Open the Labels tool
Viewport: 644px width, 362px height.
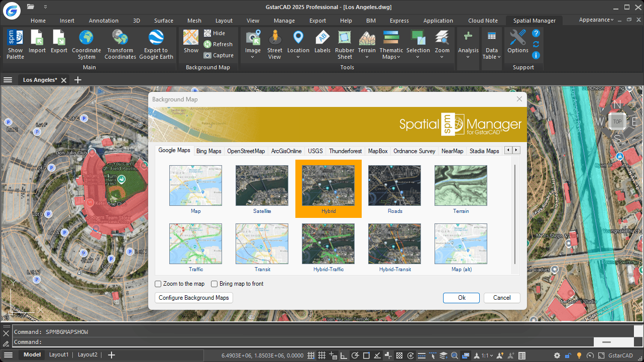pyautogui.click(x=322, y=42)
